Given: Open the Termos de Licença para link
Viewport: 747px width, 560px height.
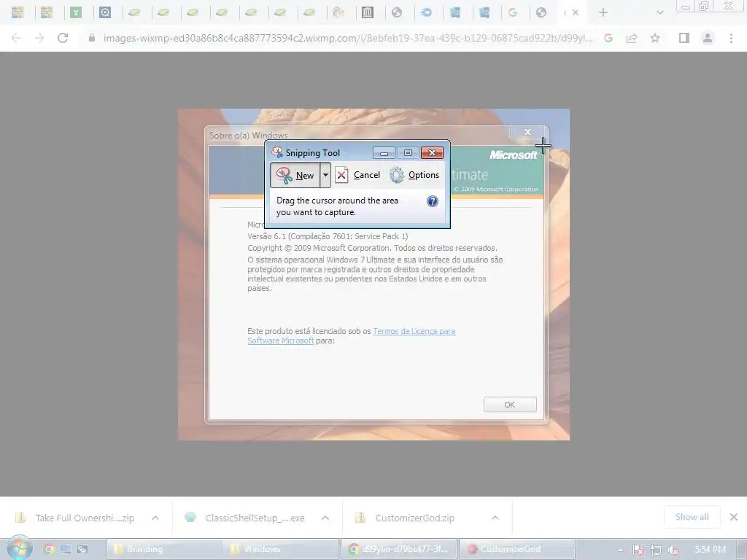Looking at the screenshot, I should click(x=414, y=331).
